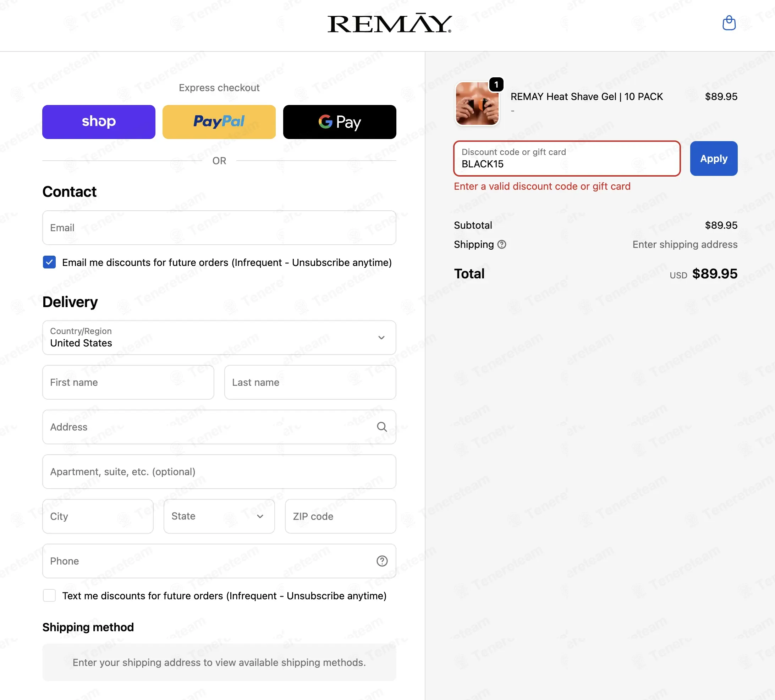Click the 'Enter shipping address' shipping text
The height and width of the screenshot is (700, 775).
point(685,244)
